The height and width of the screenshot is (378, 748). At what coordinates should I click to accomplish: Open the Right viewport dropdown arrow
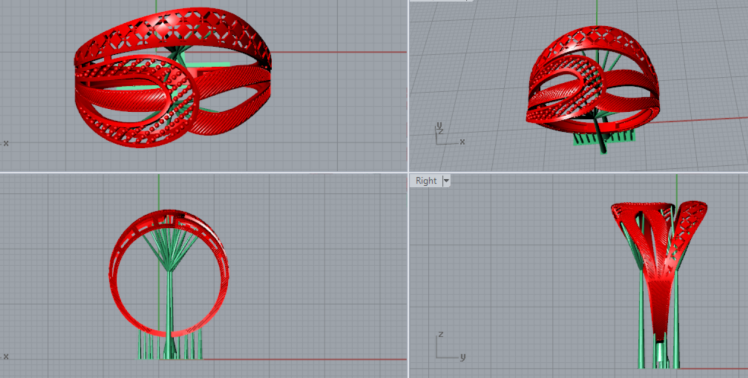coord(446,181)
